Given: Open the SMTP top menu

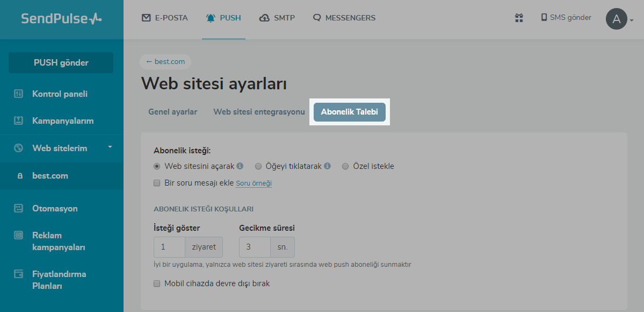Looking at the screenshot, I should click(x=277, y=18).
